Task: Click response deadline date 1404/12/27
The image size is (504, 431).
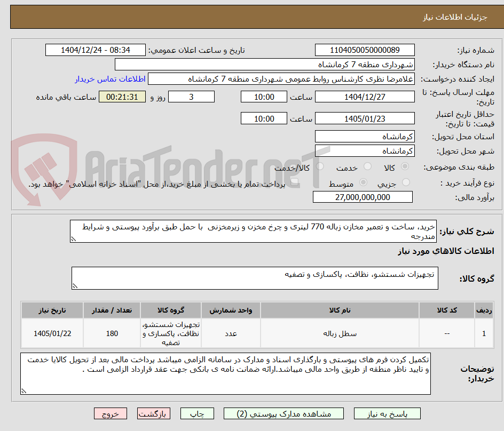Action: (365, 97)
